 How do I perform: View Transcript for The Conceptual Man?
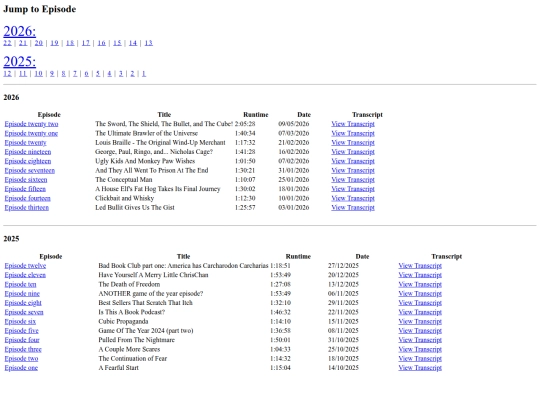point(353,180)
